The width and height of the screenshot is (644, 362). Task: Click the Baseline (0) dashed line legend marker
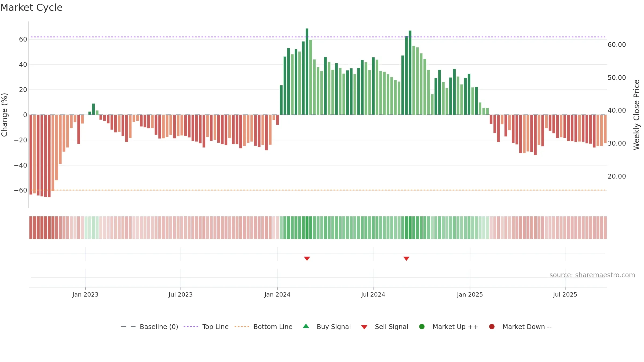(x=128, y=327)
